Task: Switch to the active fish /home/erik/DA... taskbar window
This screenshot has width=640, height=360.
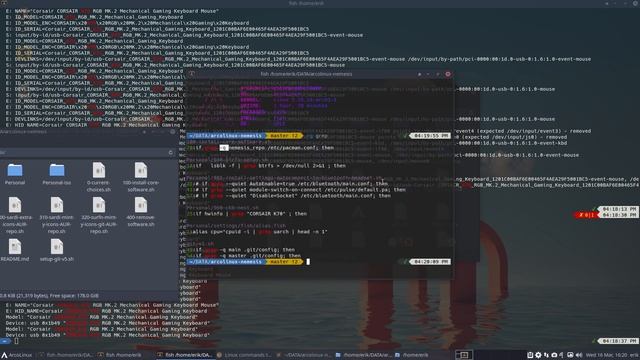Action: [185, 355]
